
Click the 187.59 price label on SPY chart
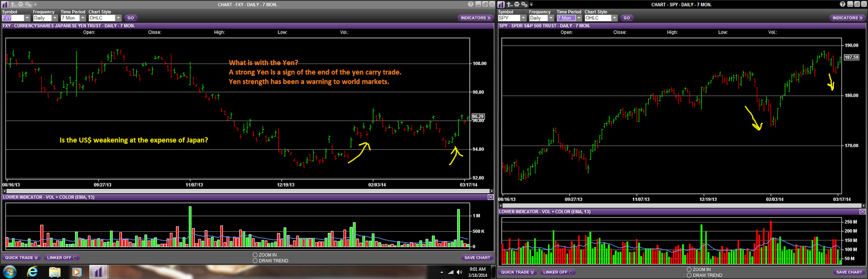(x=851, y=57)
